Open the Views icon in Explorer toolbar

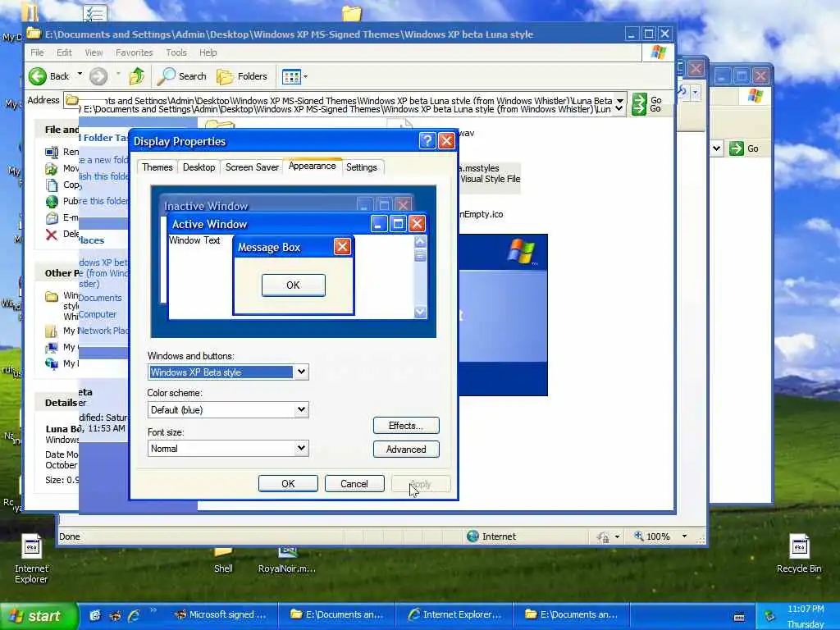pyautogui.click(x=291, y=76)
